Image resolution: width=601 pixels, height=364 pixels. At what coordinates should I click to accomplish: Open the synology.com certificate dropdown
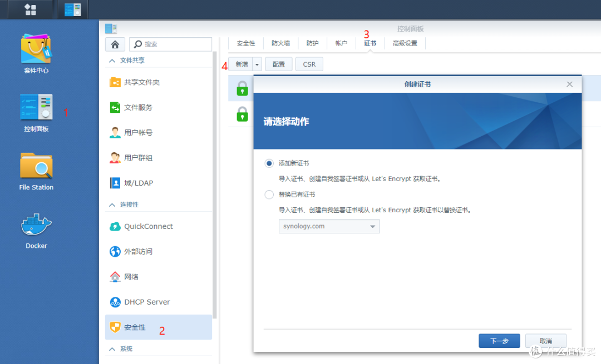pyautogui.click(x=328, y=226)
